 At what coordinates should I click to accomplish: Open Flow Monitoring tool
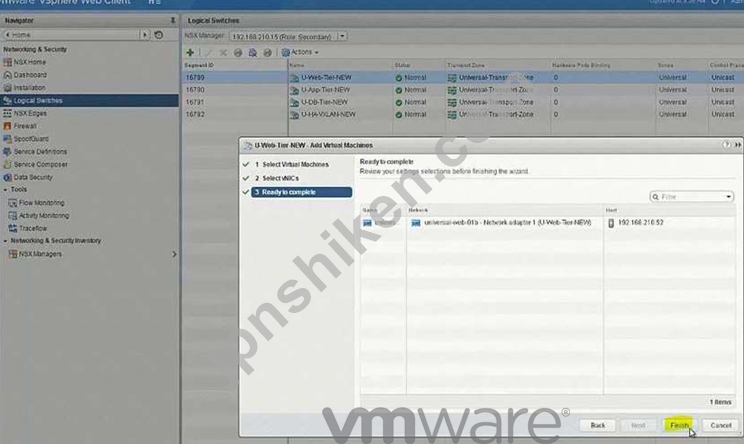(x=41, y=203)
